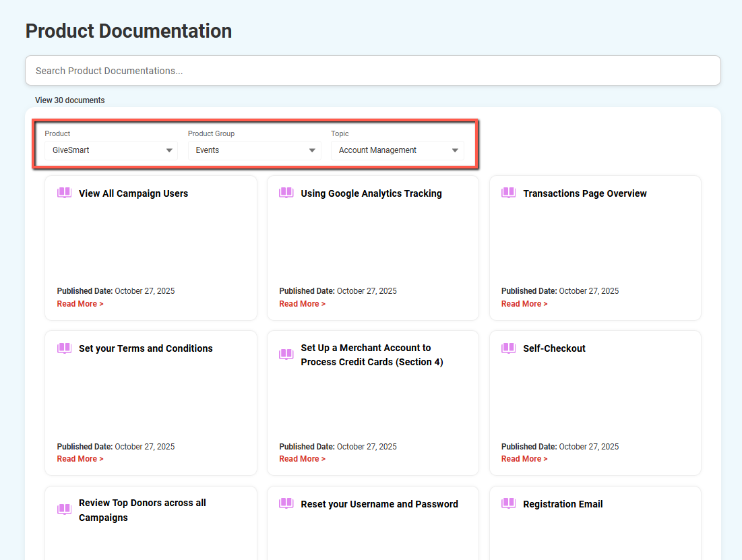Open the Product dropdown showing GiveSmart
Screen dimensions: 742x560
[111, 150]
